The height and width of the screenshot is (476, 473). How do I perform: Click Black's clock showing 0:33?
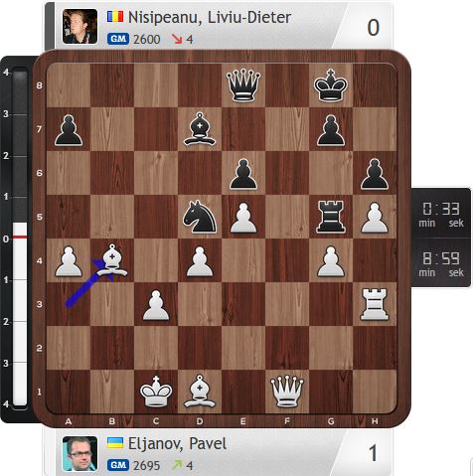pos(441,214)
